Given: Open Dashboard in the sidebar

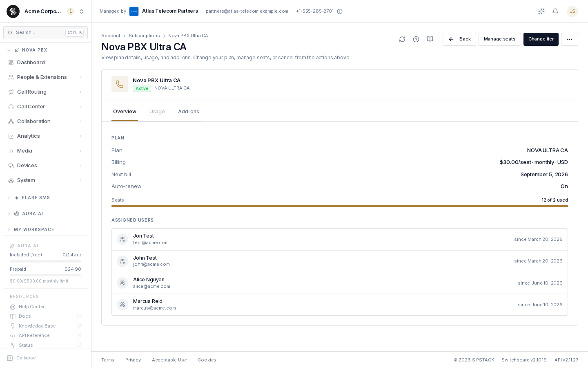Looking at the screenshot, I should (x=45, y=63).
